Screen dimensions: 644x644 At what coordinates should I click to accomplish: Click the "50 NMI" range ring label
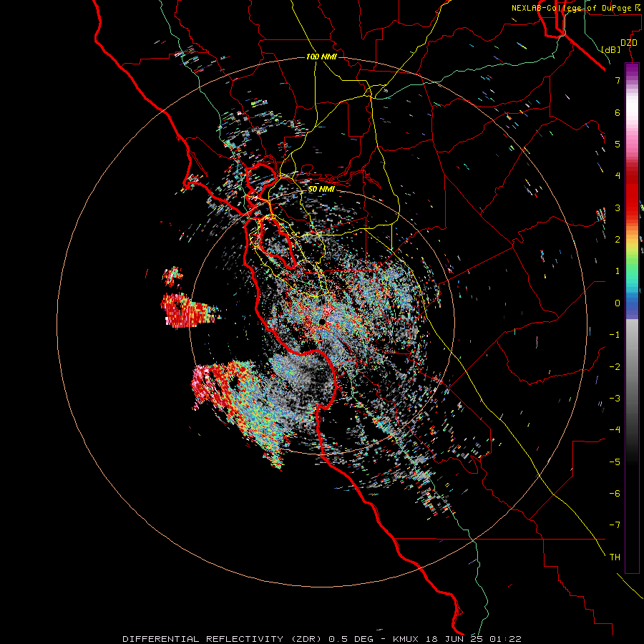tap(321, 190)
